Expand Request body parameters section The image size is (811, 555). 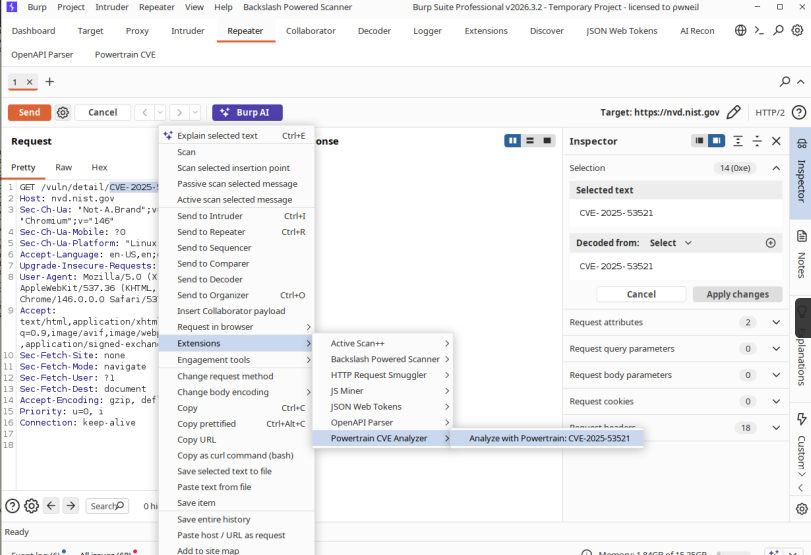pos(776,375)
